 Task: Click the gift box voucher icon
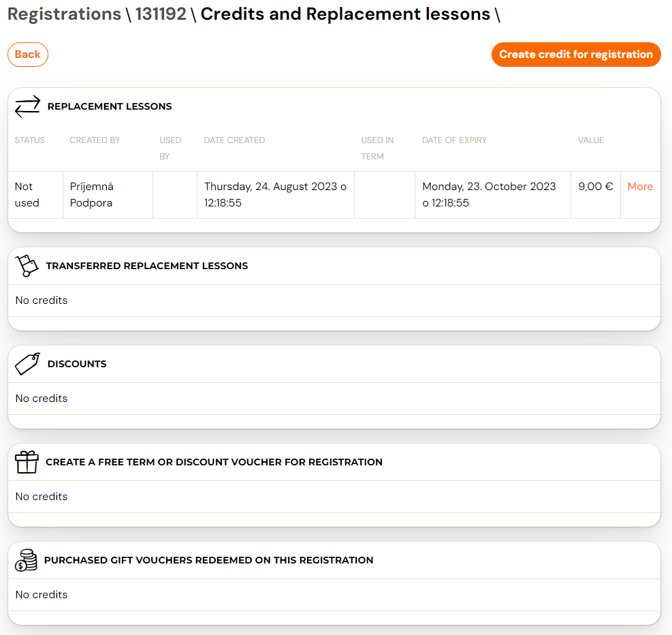point(27,462)
